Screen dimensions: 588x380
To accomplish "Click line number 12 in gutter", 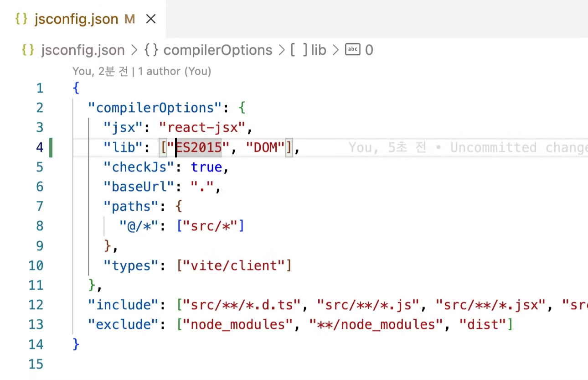I will pos(36,305).
